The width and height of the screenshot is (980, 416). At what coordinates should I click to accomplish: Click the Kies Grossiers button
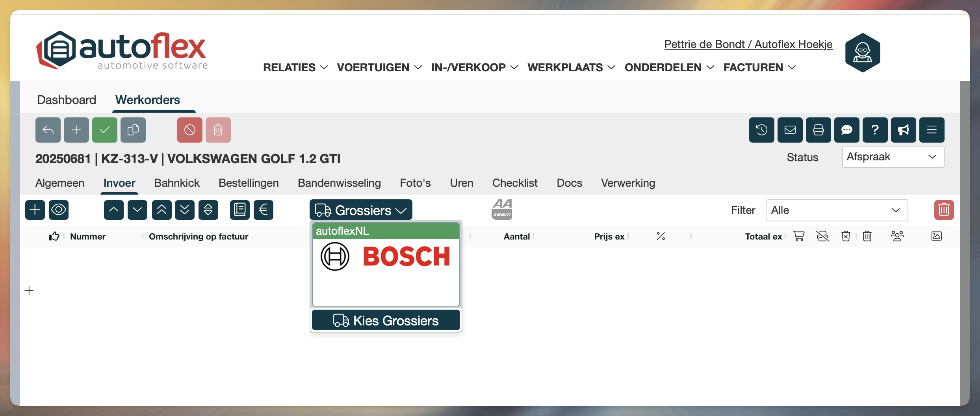coord(386,320)
